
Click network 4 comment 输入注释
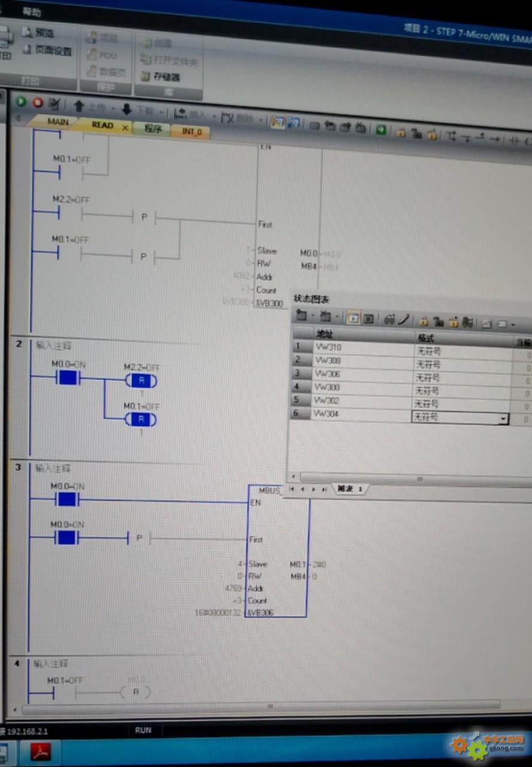coord(51,663)
